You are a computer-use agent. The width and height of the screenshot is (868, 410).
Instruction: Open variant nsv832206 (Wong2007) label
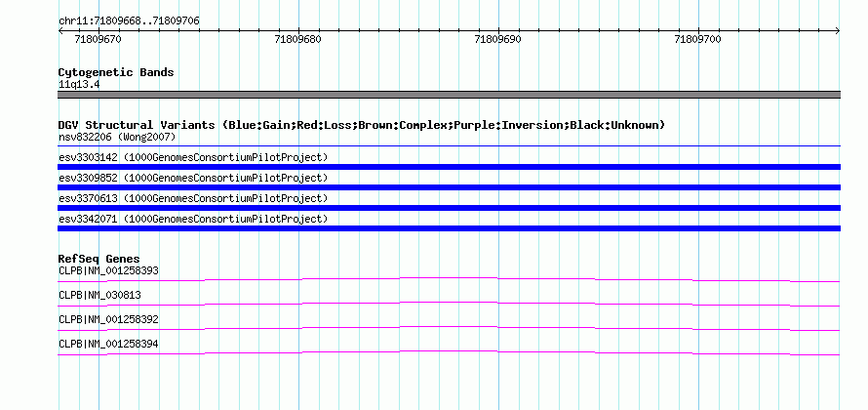[117, 137]
